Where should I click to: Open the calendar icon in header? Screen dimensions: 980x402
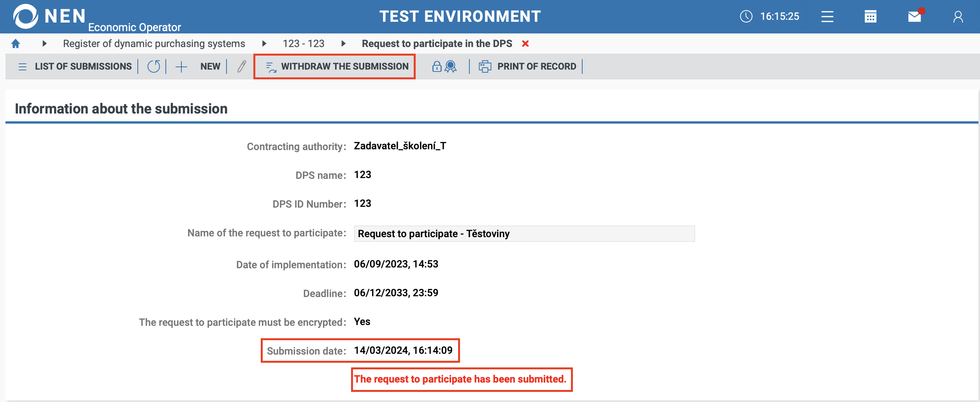click(870, 17)
